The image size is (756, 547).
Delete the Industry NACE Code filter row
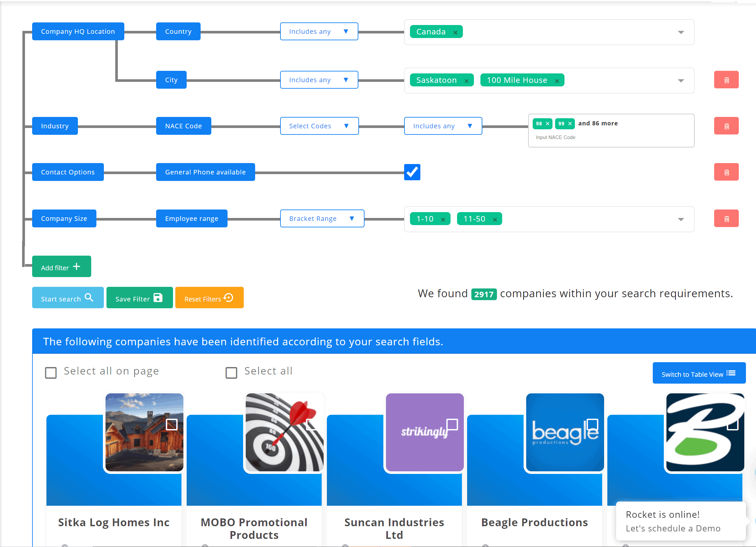coord(726,126)
